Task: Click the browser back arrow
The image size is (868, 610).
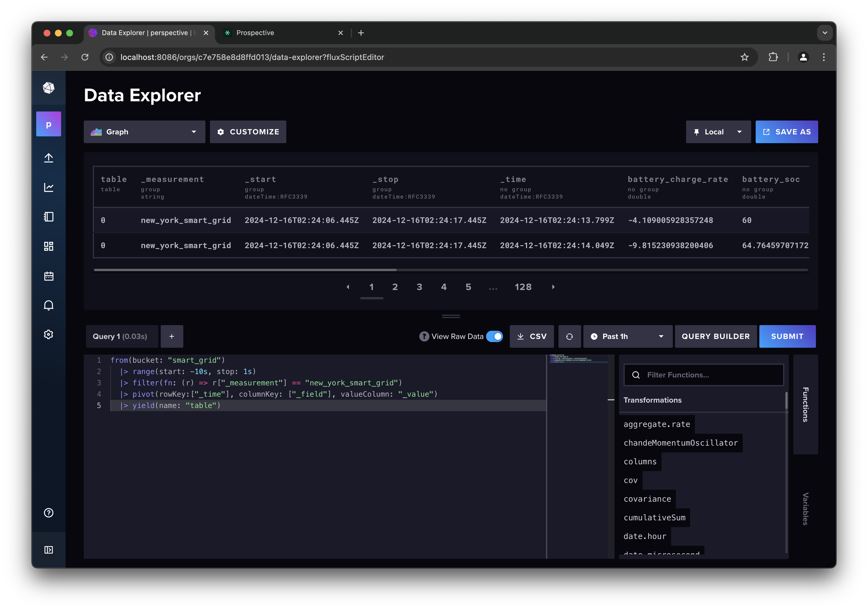Action: 44,57
